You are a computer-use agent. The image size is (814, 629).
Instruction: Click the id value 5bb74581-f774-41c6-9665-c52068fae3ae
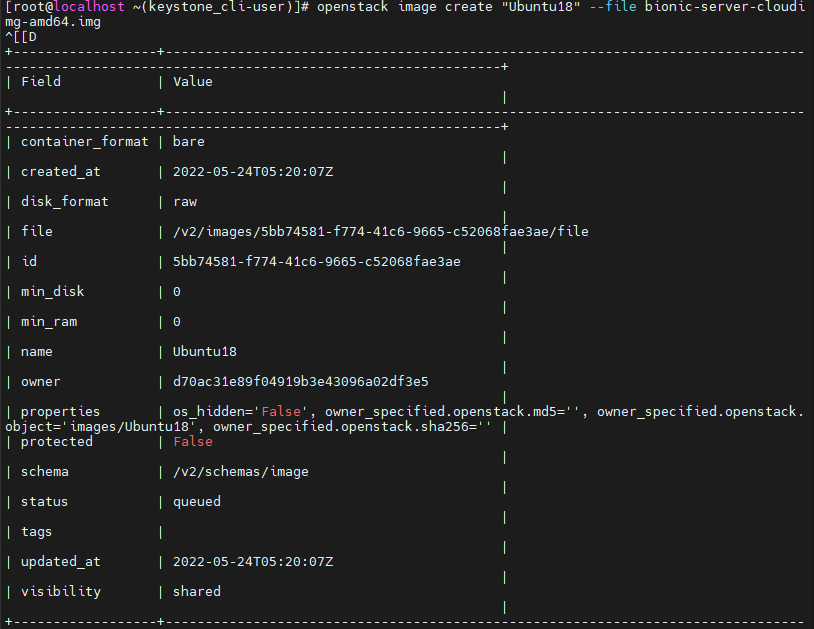pos(317,262)
